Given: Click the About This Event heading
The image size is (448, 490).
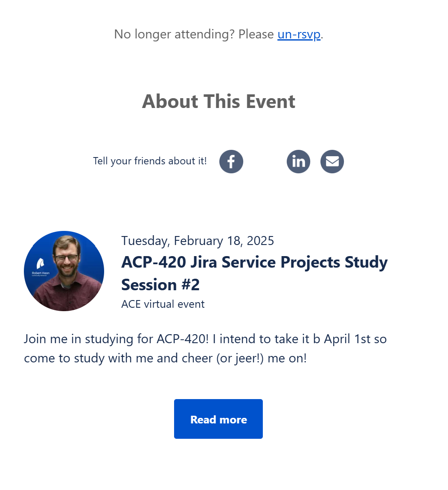Looking at the screenshot, I should pos(218,101).
